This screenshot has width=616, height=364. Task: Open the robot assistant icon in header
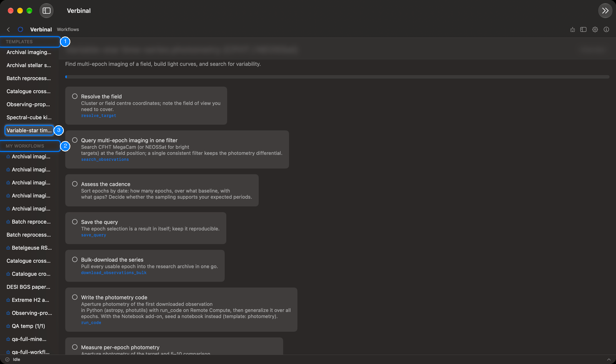tap(573, 30)
